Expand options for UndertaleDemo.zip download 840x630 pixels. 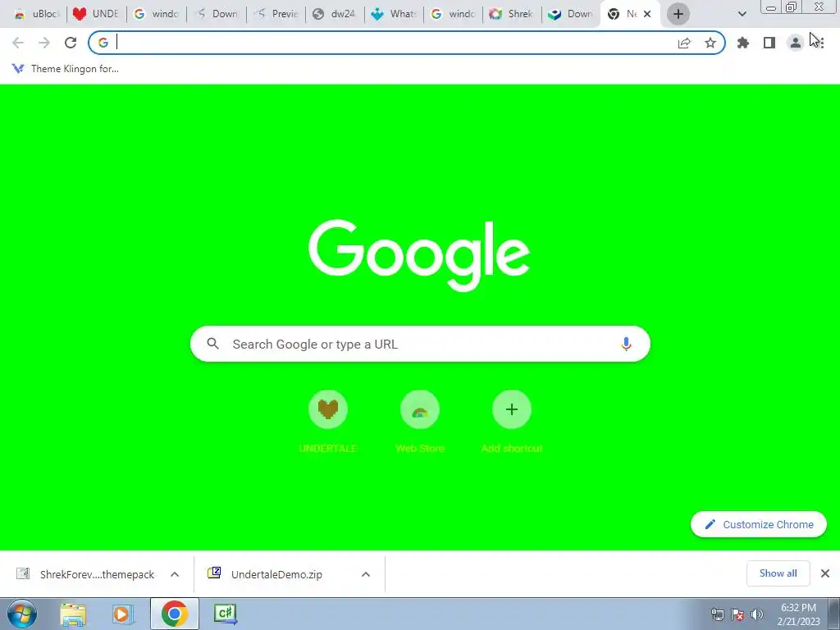[366, 574]
